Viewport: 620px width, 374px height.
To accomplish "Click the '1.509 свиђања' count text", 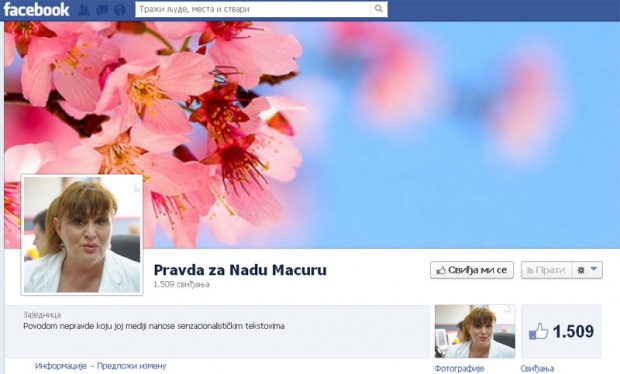I will pos(181,284).
